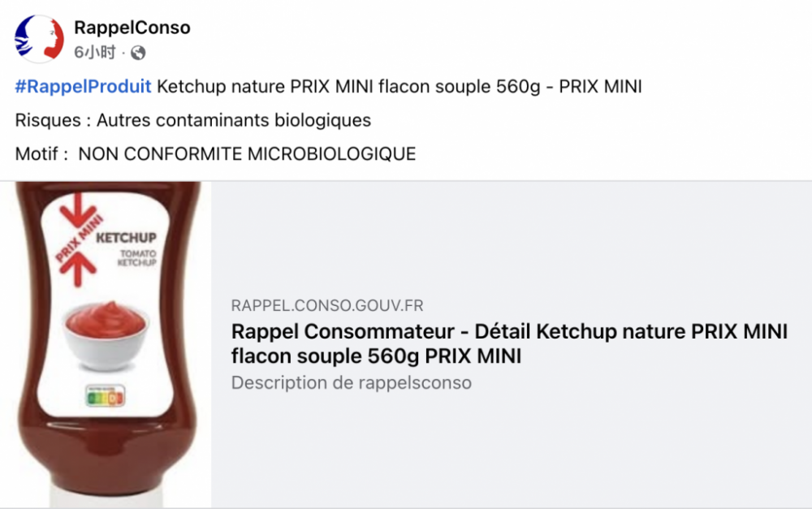Screen dimensions: 812x509
Task: Click the RappelConso profile avatar
Action: pyautogui.click(x=39, y=39)
